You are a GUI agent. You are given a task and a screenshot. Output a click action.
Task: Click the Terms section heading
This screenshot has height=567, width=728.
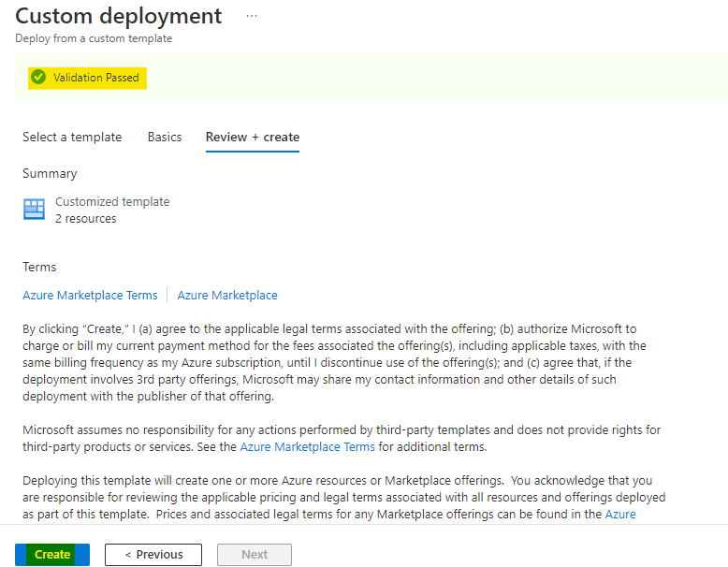39,267
